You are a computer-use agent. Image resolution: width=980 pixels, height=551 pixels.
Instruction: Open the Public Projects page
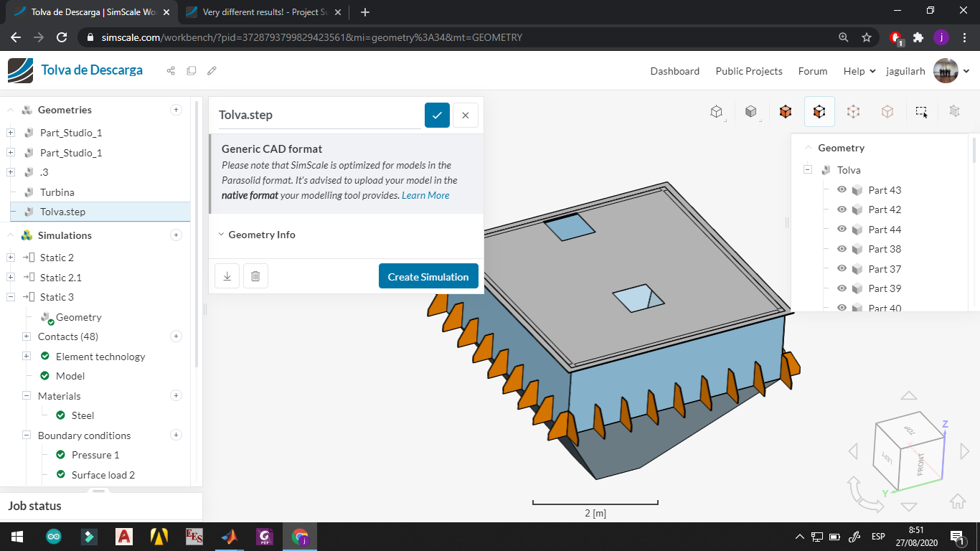749,71
